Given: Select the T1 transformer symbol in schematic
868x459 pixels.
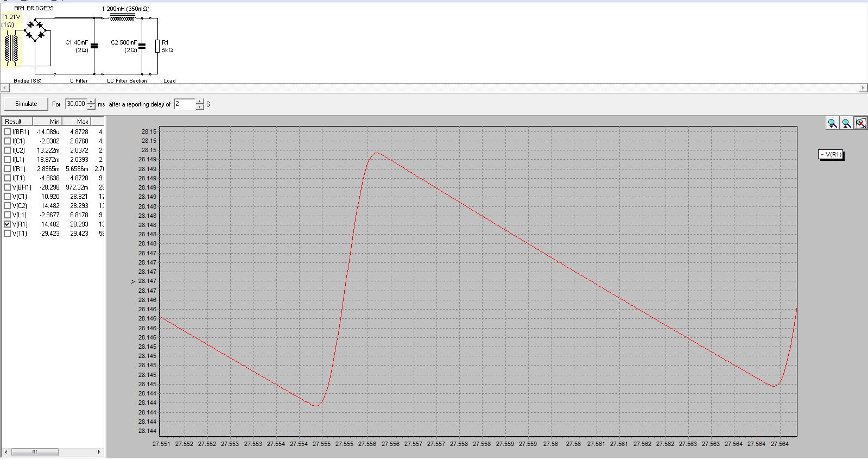Looking at the screenshot, I should (x=11, y=49).
